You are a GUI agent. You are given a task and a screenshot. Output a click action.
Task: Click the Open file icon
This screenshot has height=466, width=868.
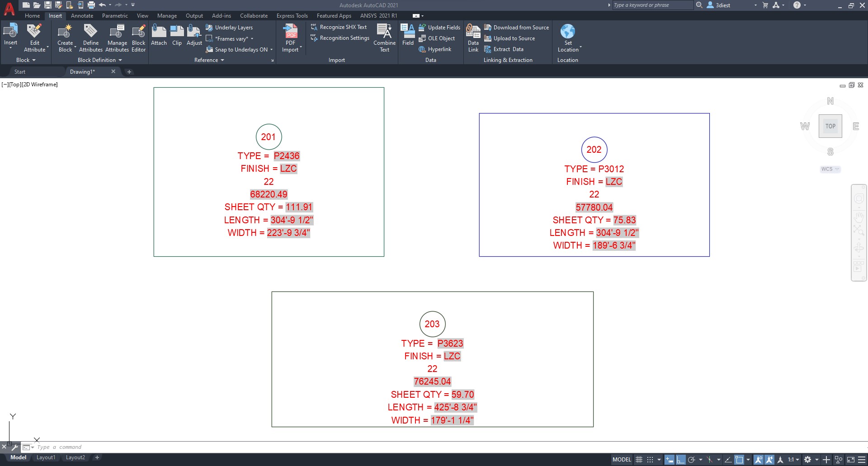(x=37, y=5)
